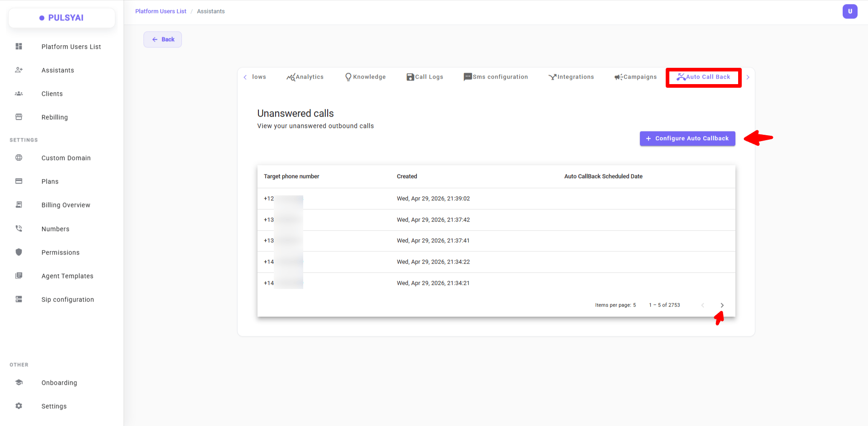Open Platform Users List breadcrumb link
The image size is (868, 426).
click(x=161, y=11)
